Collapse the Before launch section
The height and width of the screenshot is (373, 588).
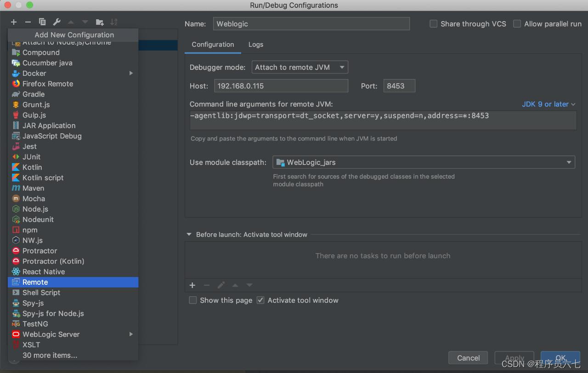pyautogui.click(x=189, y=234)
